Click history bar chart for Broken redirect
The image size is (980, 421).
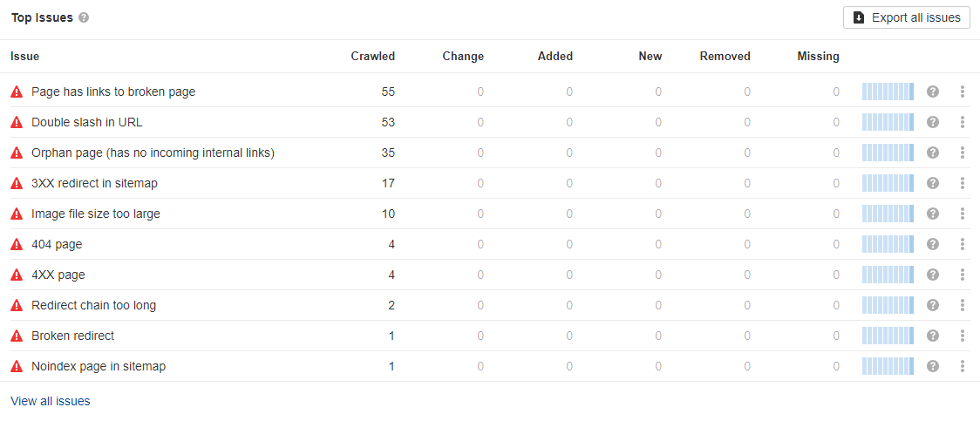point(888,336)
